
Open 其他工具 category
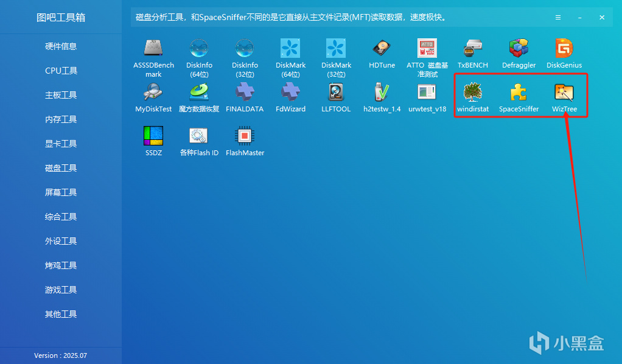pos(61,314)
